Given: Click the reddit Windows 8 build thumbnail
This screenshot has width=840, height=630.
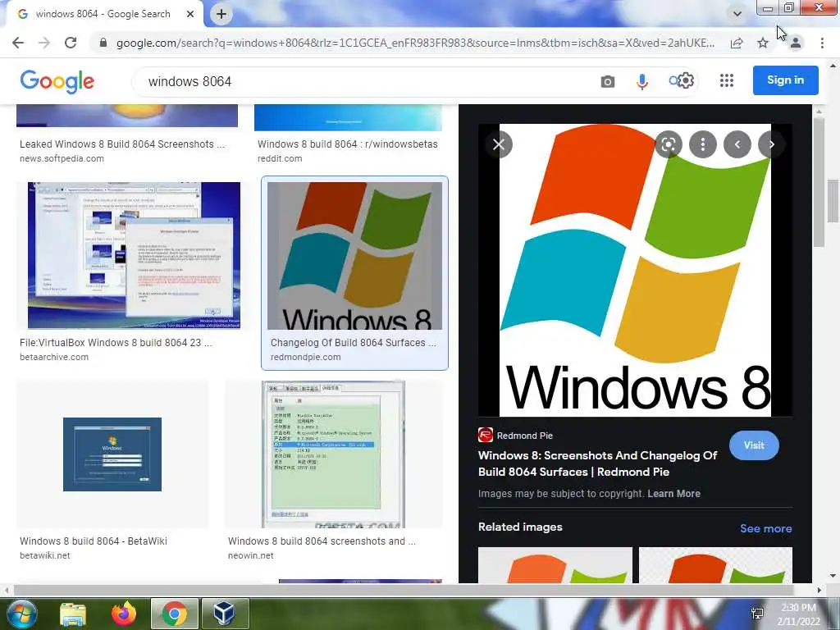Looking at the screenshot, I should [348, 117].
